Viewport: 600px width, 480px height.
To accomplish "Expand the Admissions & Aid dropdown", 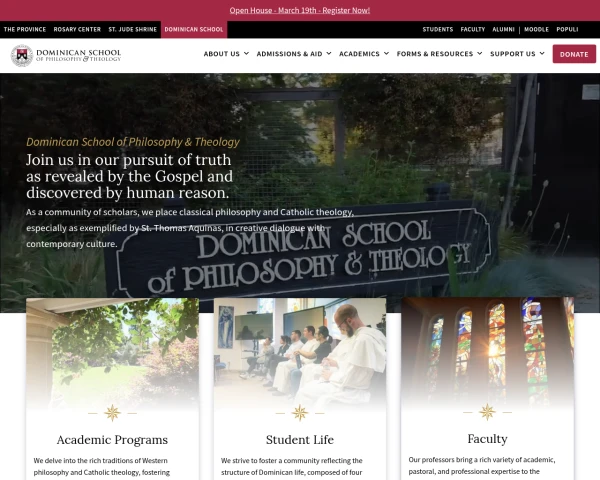I will tap(294, 54).
